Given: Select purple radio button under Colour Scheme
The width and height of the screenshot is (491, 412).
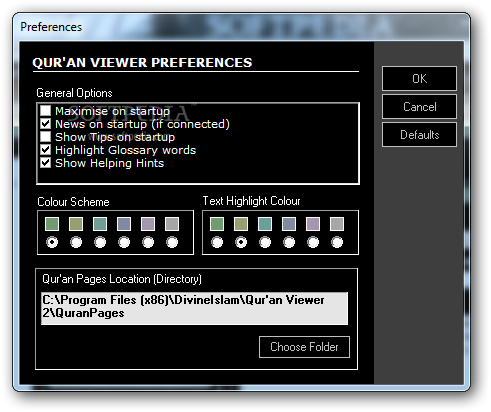Looking at the screenshot, I should (x=148, y=242).
